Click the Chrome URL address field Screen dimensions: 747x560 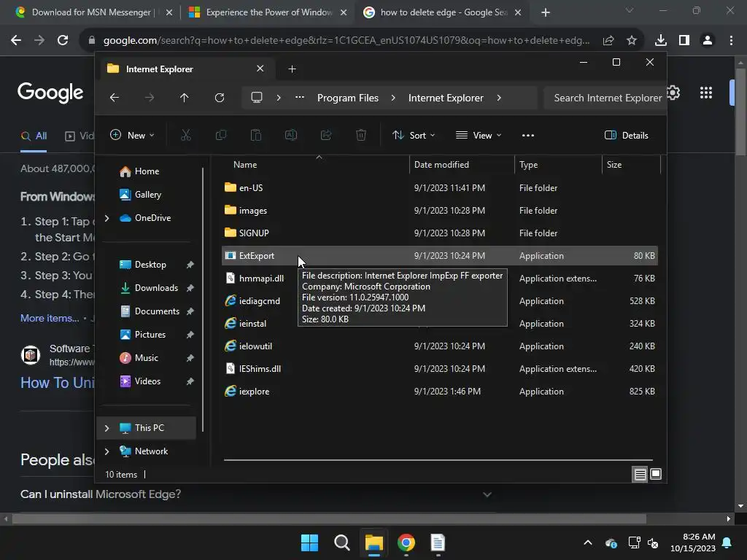tap(347, 41)
